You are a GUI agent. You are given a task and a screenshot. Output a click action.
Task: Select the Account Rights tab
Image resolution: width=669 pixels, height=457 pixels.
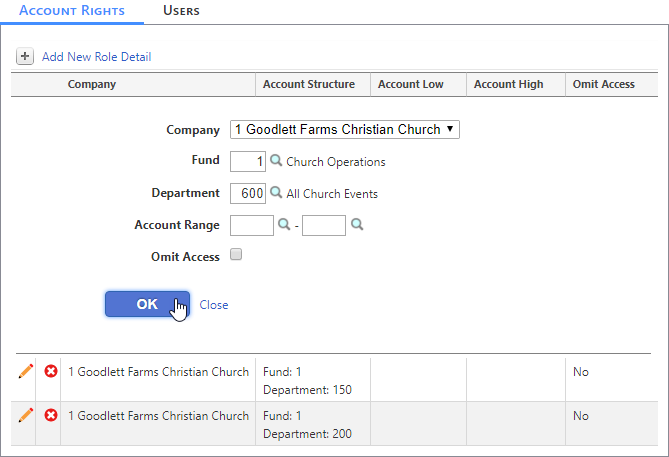[x=72, y=11]
